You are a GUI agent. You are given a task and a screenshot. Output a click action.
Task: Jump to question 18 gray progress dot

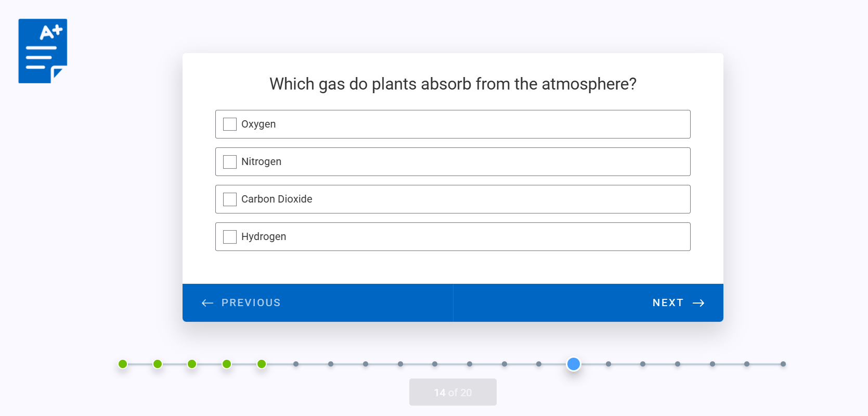tap(712, 364)
